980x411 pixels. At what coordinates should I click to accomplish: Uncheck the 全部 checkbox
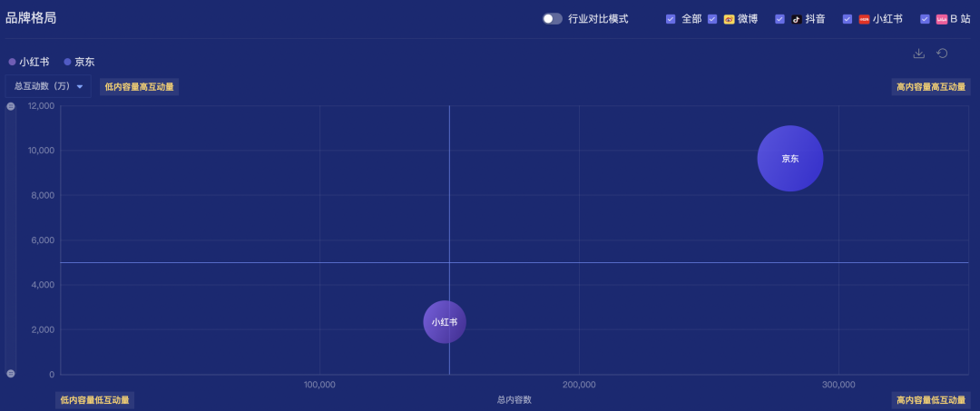click(x=671, y=19)
